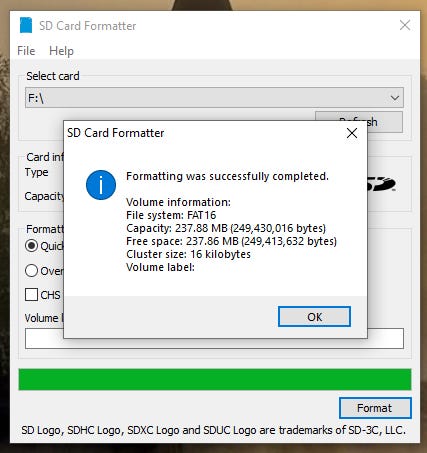Open the F:\ card selection combo box

(x=214, y=98)
